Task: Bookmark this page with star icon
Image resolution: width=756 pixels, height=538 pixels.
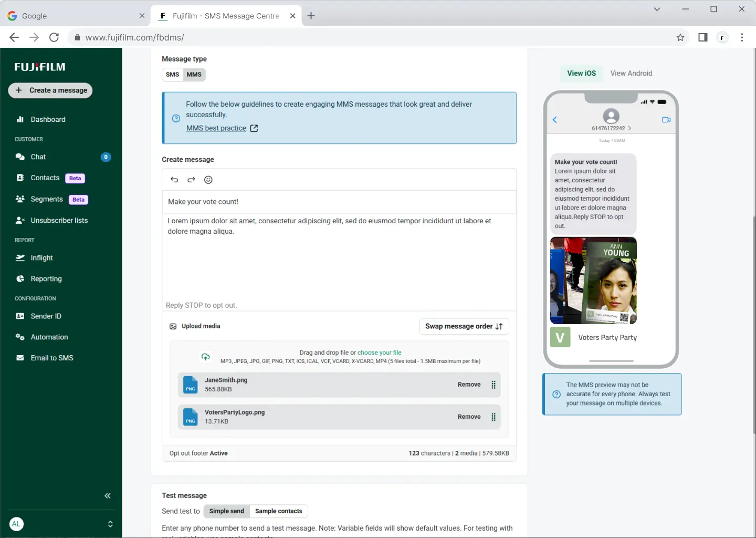Action: [680, 37]
